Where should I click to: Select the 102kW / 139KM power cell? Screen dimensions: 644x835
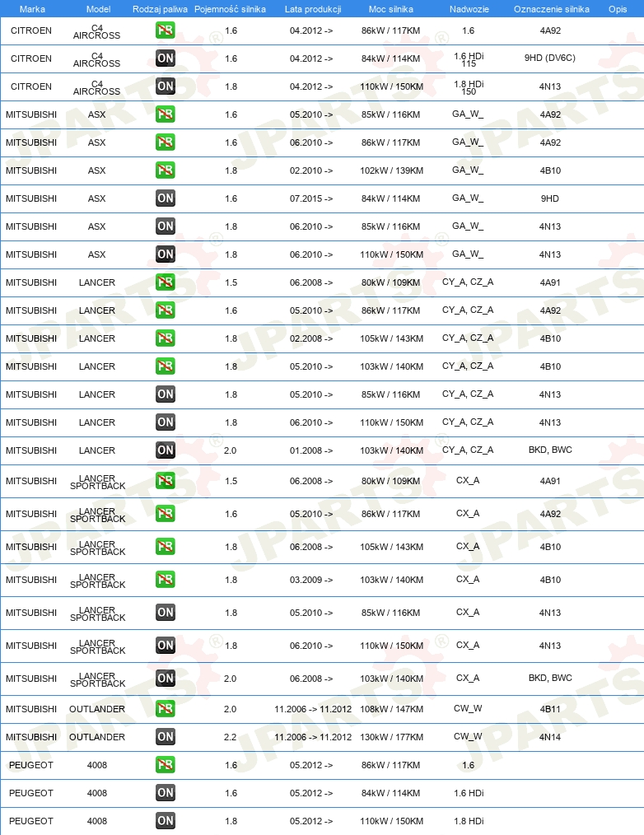coord(391,170)
